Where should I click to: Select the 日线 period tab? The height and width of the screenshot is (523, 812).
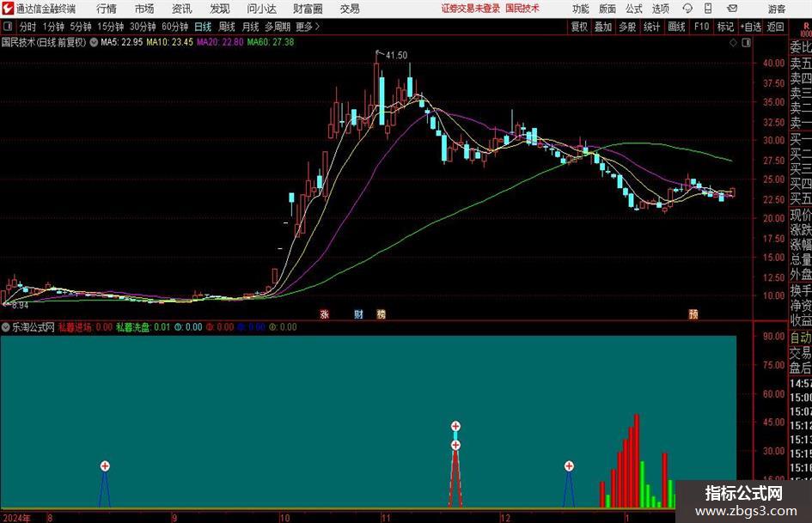pyautogui.click(x=203, y=27)
